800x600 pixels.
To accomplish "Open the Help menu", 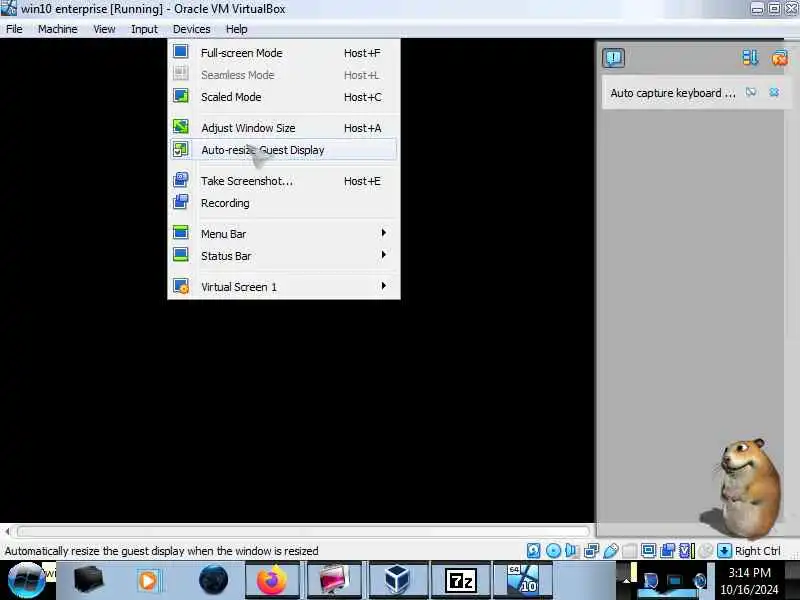I will 236,29.
